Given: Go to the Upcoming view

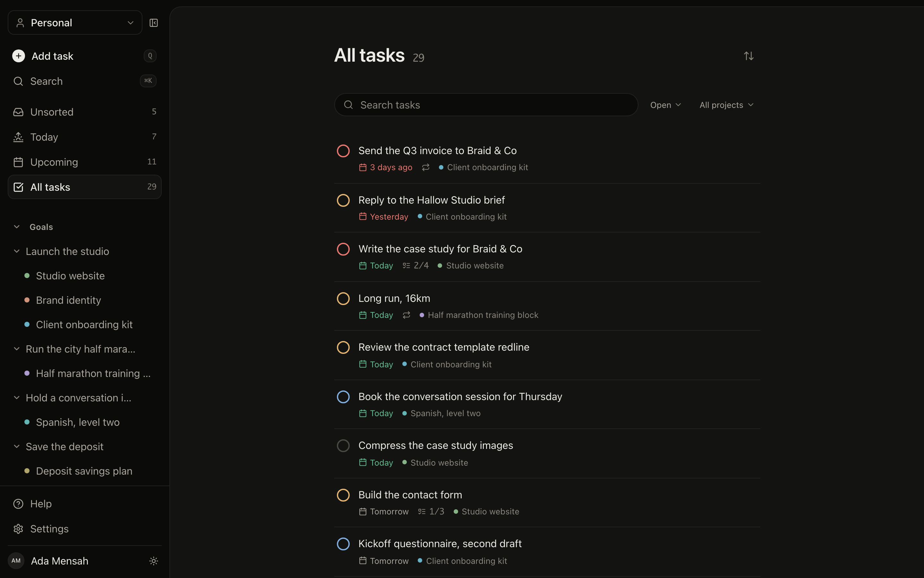Looking at the screenshot, I should coord(85,162).
